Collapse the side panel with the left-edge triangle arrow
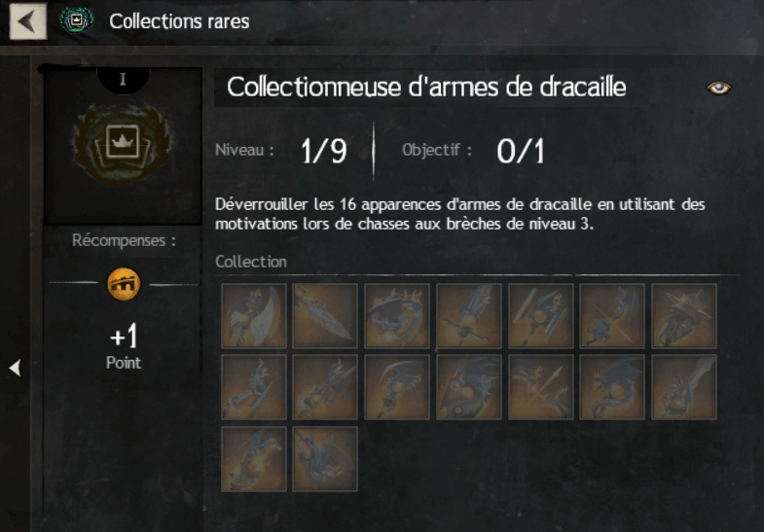The width and height of the screenshot is (764, 532). point(16,368)
